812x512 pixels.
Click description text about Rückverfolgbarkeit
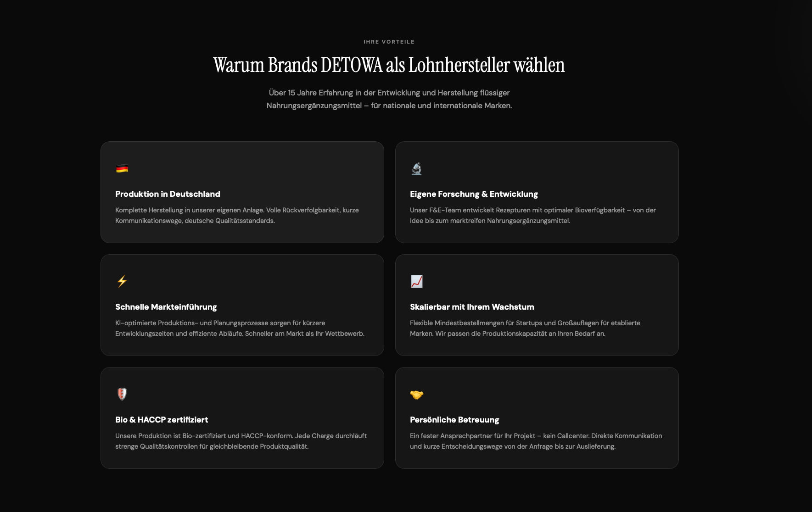pyautogui.click(x=237, y=215)
